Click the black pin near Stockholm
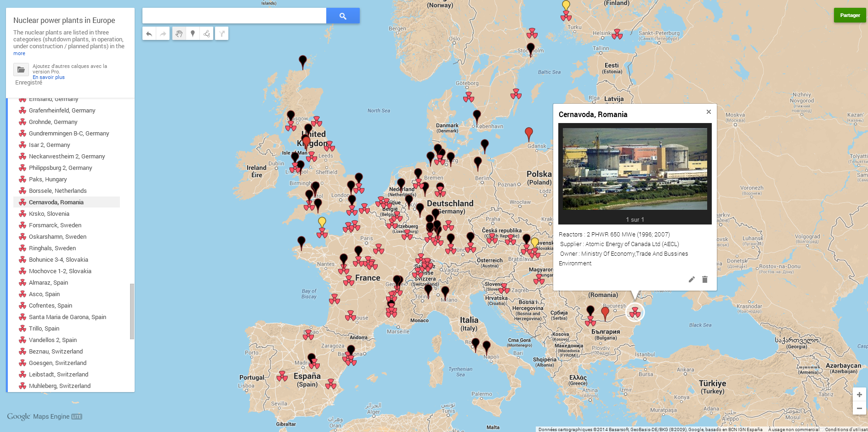 coord(531,49)
